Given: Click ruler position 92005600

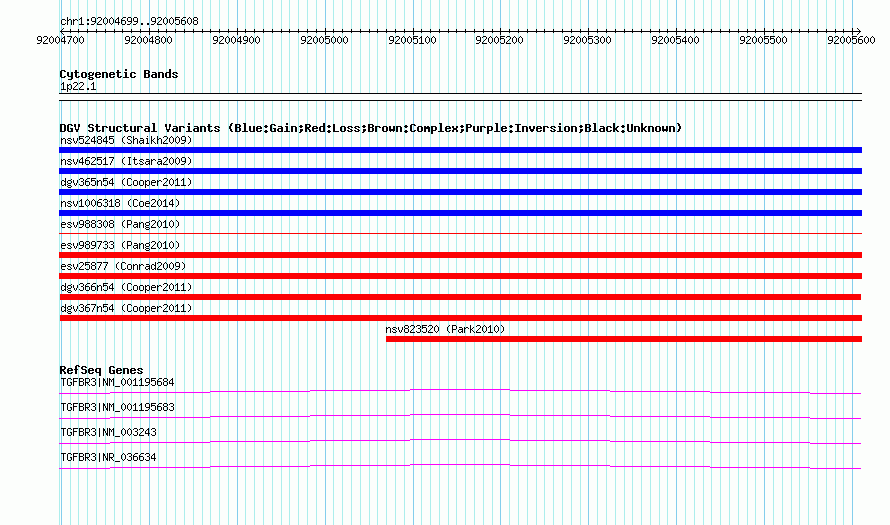Looking at the screenshot, I should [851, 40].
